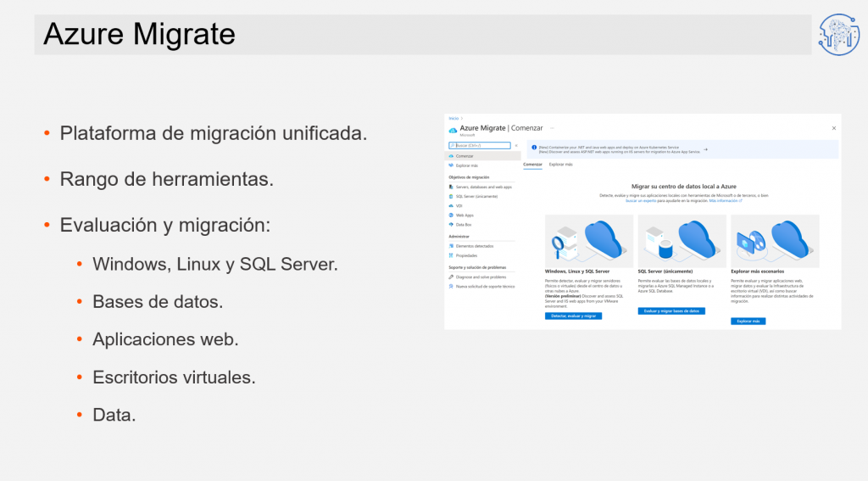Follow the 'buscar un experto' link

[641, 201]
